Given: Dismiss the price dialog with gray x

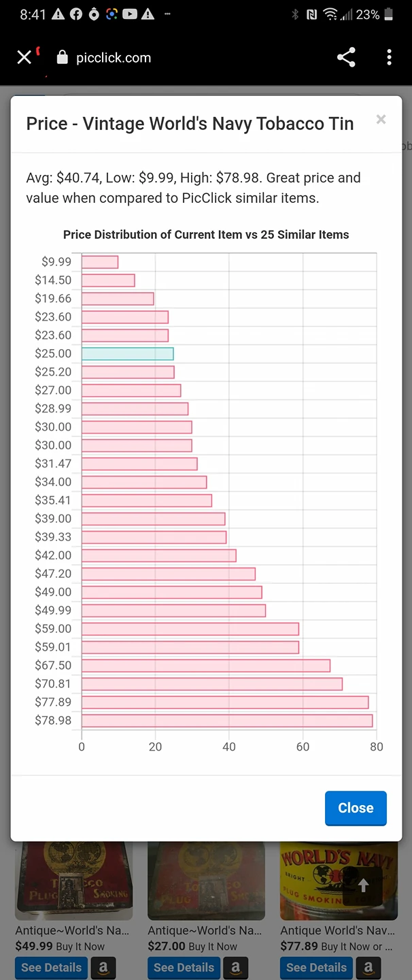Looking at the screenshot, I should point(381,120).
